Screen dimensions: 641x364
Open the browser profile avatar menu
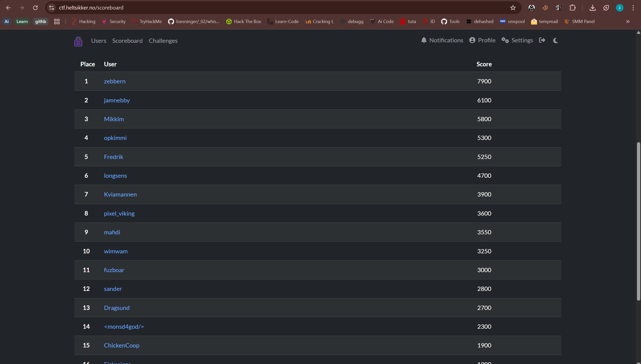[620, 8]
